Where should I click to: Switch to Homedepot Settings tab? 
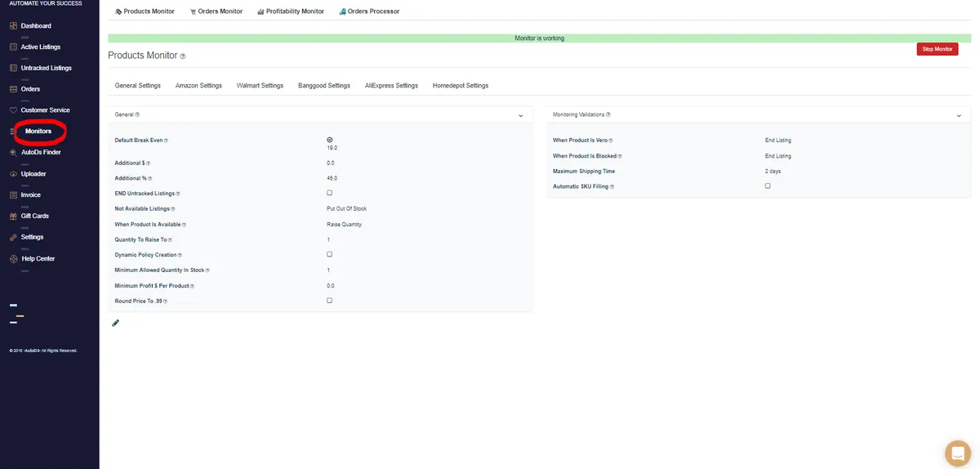tap(461, 86)
